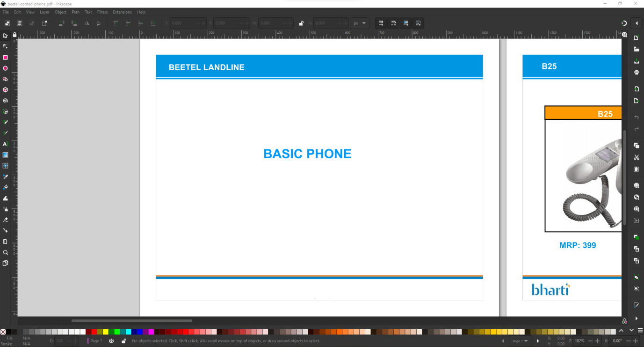Open the File menu
This screenshot has height=347, width=644.
pos(6,12)
